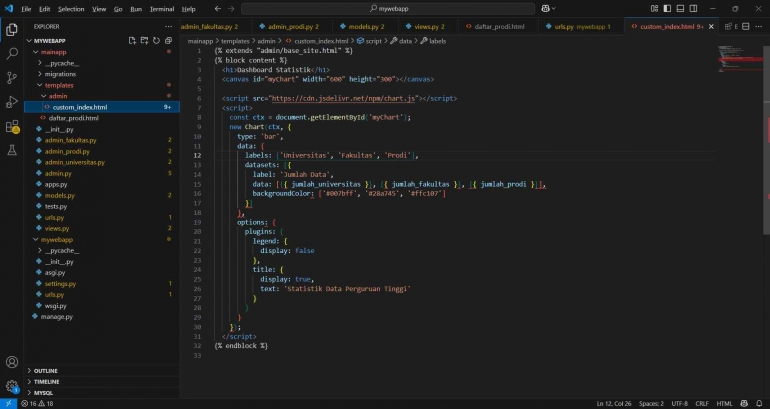Collapse the admin folder in templates
The width and height of the screenshot is (770, 409).
click(44, 96)
